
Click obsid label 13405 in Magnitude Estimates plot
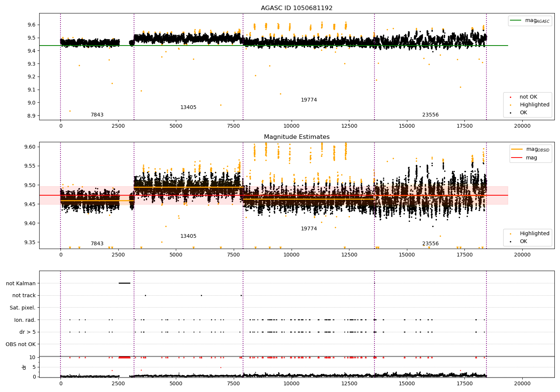coord(188,236)
